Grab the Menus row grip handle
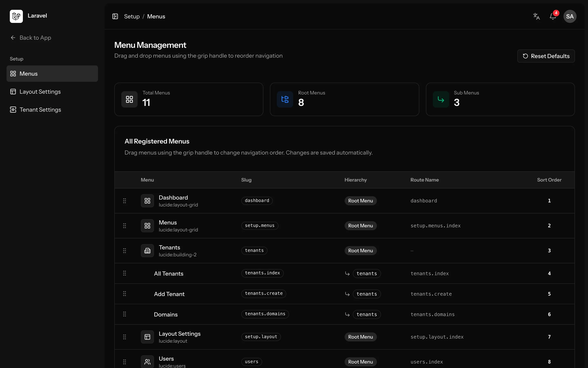This screenshot has width=588, height=368. (125, 226)
